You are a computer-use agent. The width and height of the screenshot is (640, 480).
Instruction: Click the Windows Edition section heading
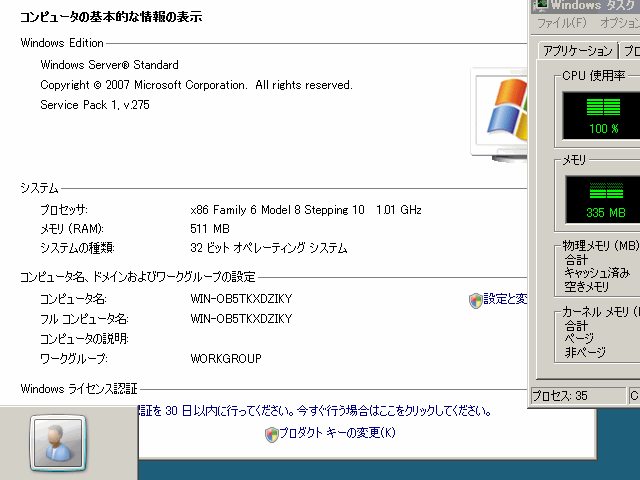(62, 43)
